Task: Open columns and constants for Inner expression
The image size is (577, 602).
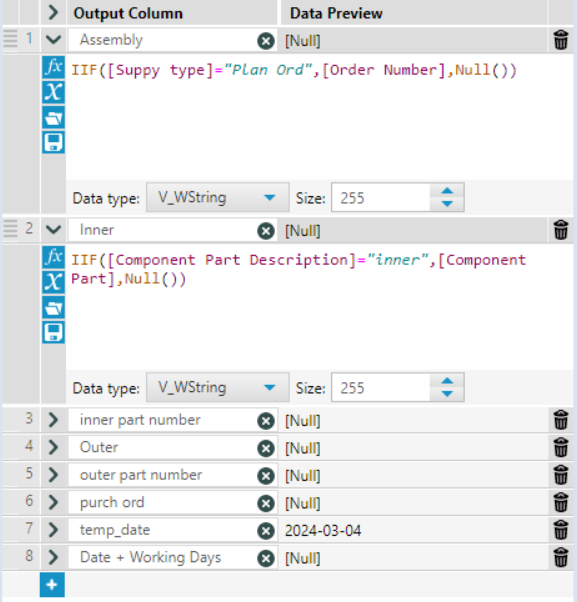Action: [x=53, y=282]
